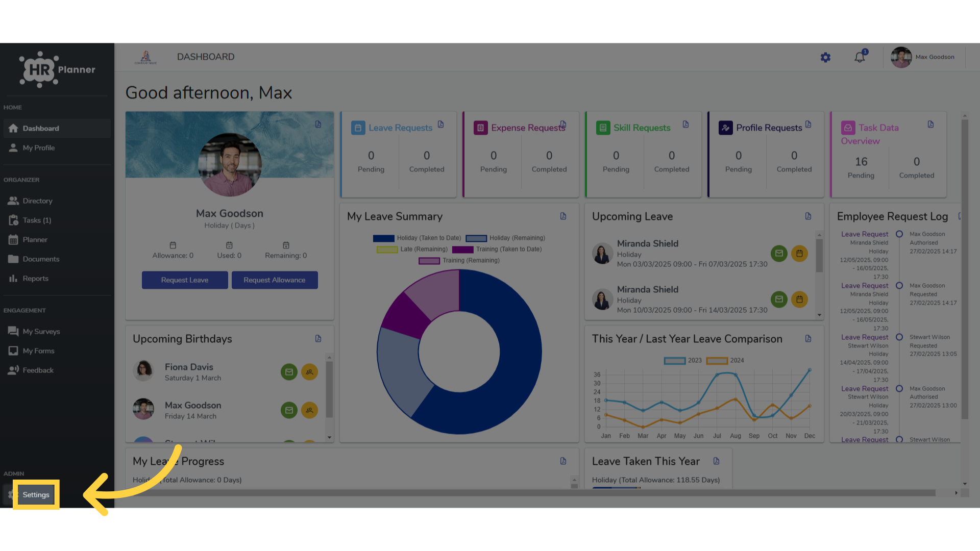Click export icon on Leave Requests card
Screen dimensions: 980x551
[x=441, y=124]
